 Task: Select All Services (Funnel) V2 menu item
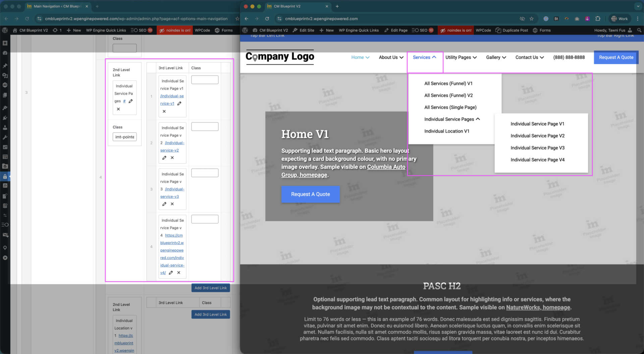pyautogui.click(x=448, y=96)
